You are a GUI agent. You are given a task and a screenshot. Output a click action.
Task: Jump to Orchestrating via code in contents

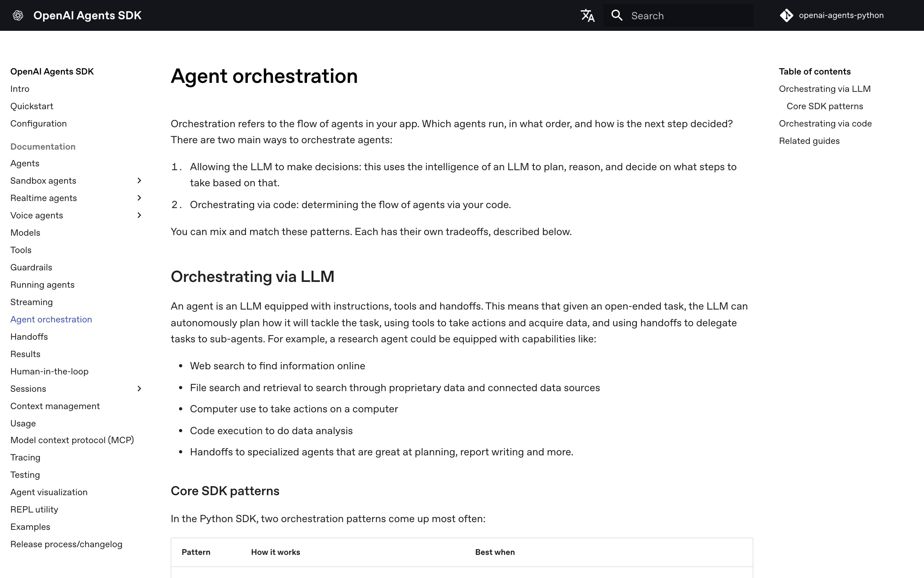[x=825, y=124]
